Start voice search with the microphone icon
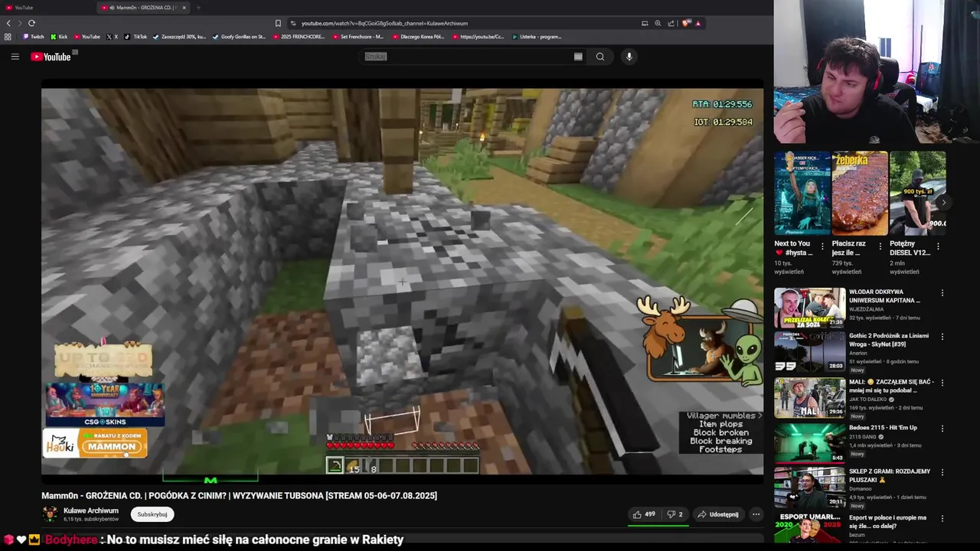The height and width of the screenshot is (551, 980). click(x=629, y=57)
